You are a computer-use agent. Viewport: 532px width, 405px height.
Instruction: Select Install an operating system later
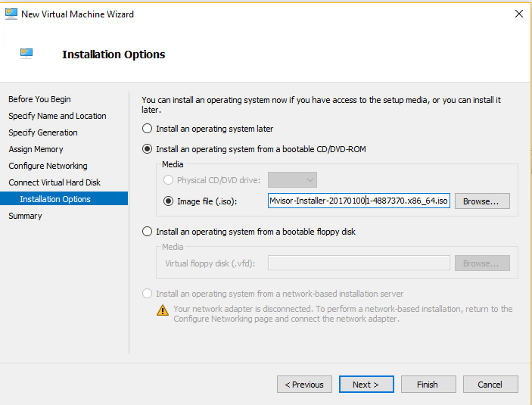pos(148,129)
